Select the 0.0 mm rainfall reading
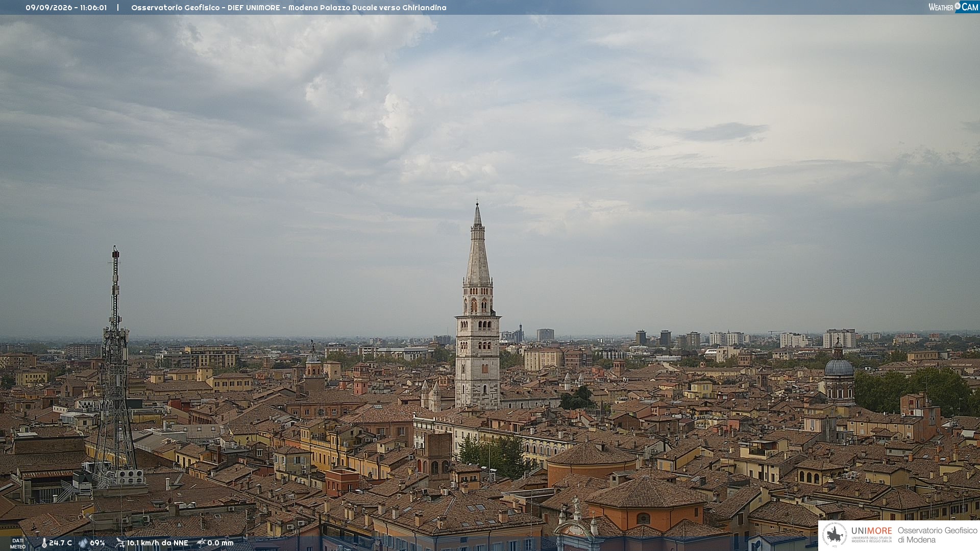This screenshot has height=551, width=980. [x=220, y=543]
